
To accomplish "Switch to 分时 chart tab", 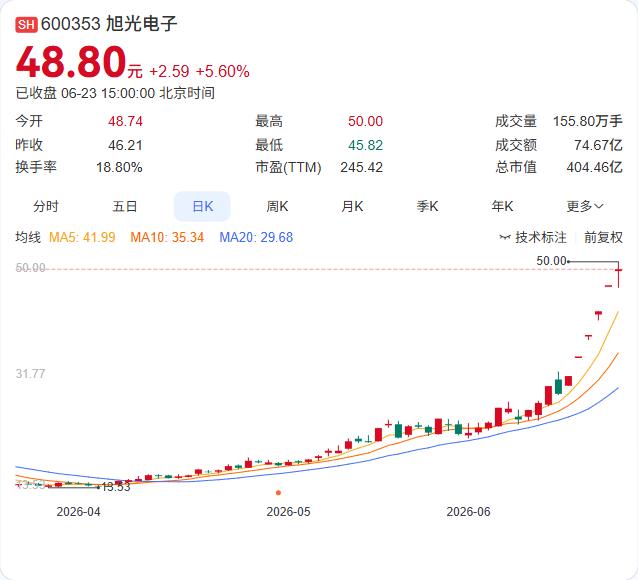I will (x=46, y=206).
